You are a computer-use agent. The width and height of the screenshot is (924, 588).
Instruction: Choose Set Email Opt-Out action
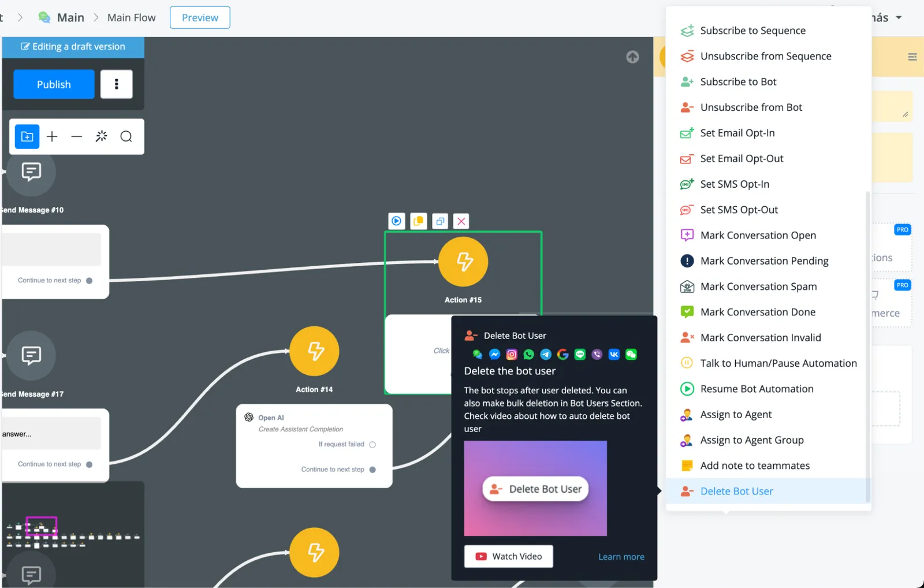[x=768, y=158]
